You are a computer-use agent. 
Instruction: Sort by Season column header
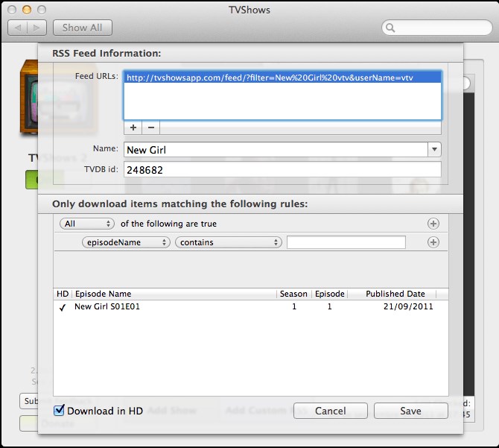(293, 294)
